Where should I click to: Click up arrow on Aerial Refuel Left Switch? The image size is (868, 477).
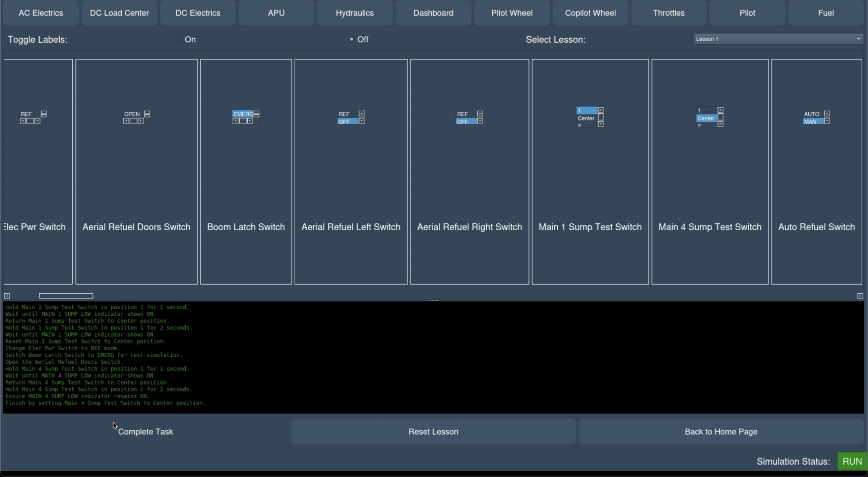362,114
